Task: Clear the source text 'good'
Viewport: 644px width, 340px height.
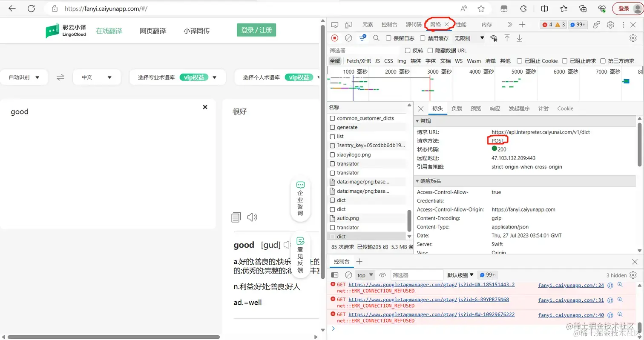Action: click(205, 107)
